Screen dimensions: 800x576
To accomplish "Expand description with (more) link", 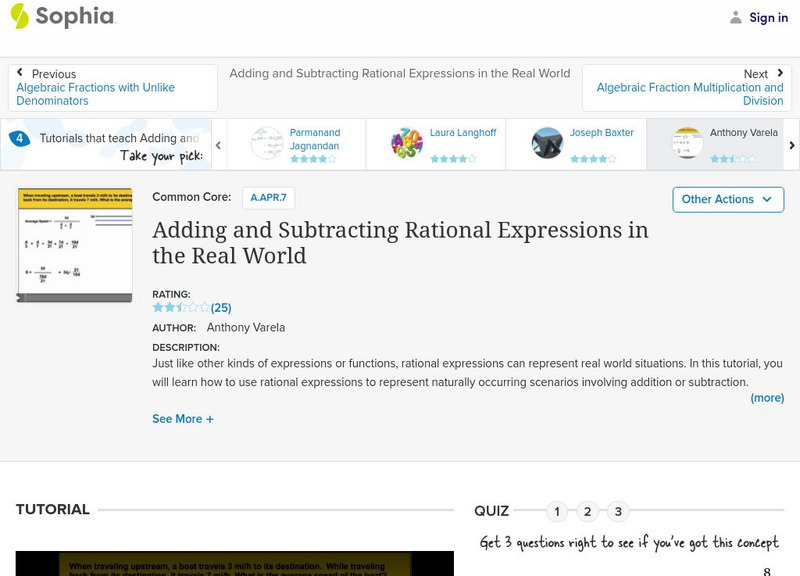I will pyautogui.click(x=767, y=398).
